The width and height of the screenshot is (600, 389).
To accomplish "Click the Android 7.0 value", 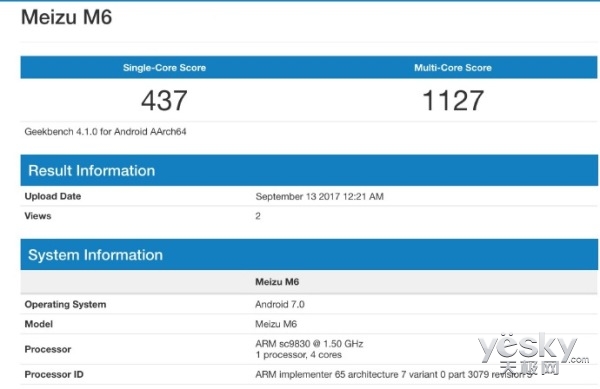I will pos(280,304).
